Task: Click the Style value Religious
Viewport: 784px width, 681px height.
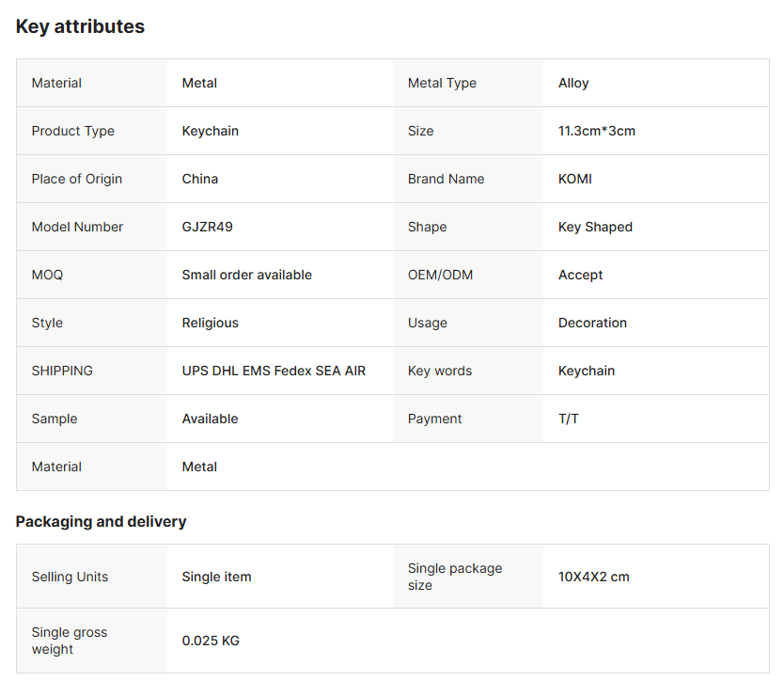Action: (x=210, y=324)
